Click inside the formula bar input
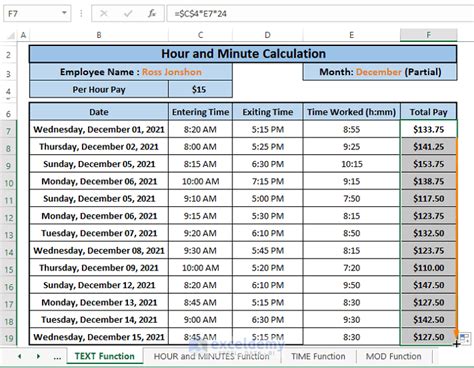Image resolution: width=474 pixels, height=368 pixels. pyautogui.click(x=320, y=13)
